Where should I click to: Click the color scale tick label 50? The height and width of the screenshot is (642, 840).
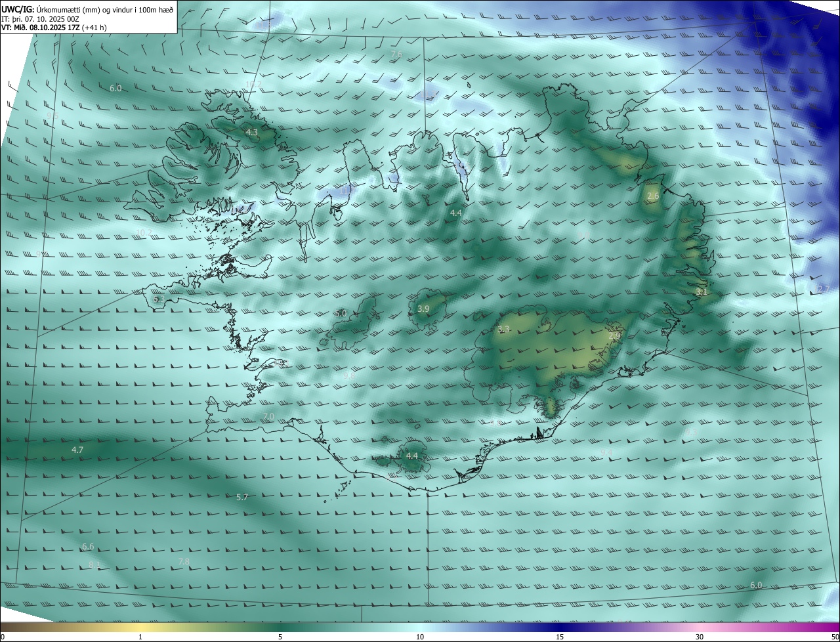pos(835,637)
